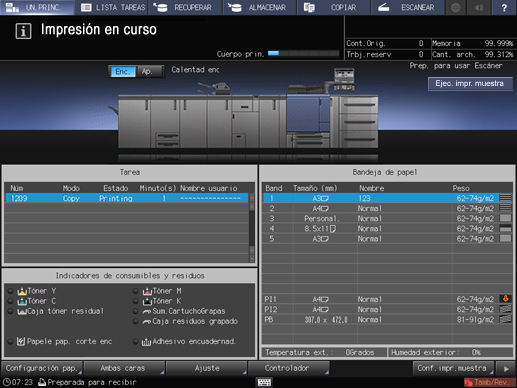Click the Caja residuos grapado icon

(147, 322)
